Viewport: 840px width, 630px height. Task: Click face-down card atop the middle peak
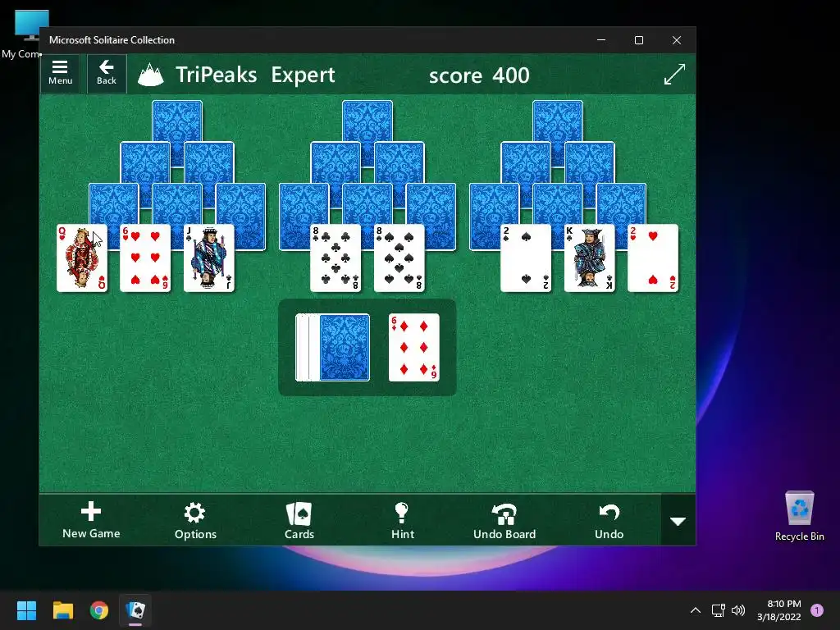point(367,121)
